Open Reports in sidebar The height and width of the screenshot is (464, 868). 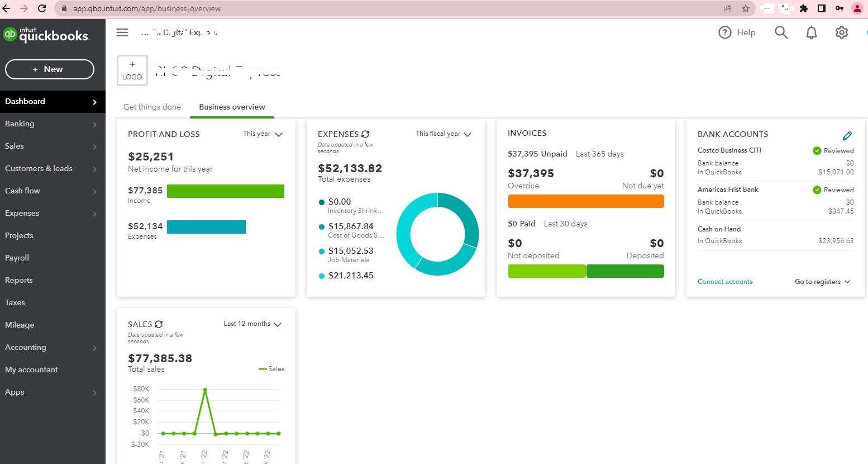(53, 280)
